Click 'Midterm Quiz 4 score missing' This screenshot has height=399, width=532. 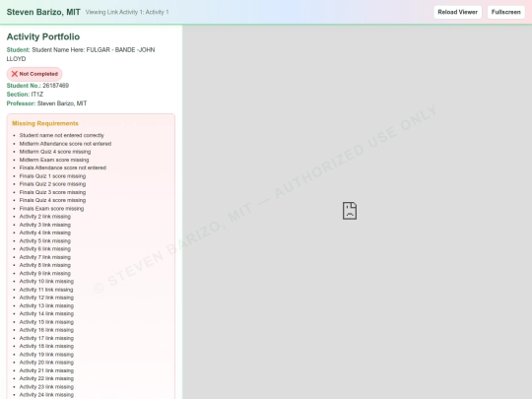coord(55,152)
